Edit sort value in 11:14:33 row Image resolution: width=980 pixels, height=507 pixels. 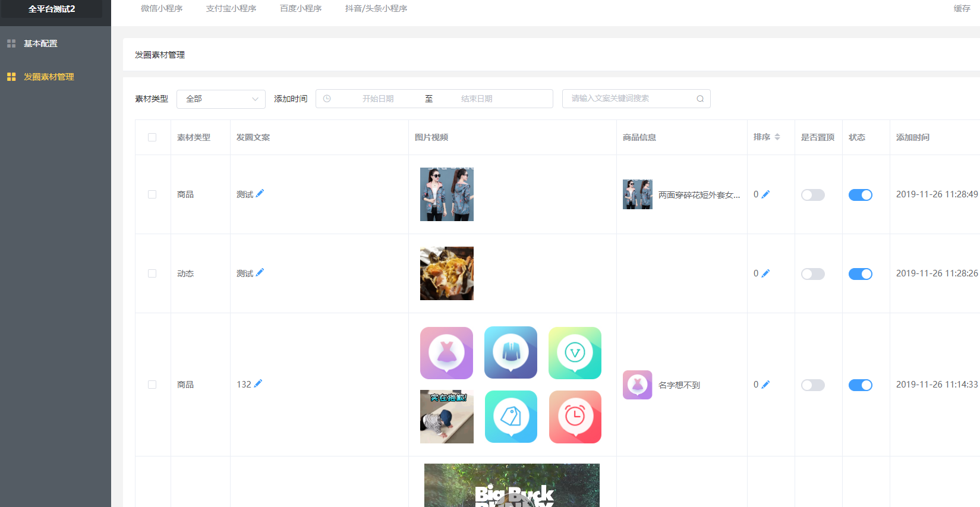(x=765, y=385)
